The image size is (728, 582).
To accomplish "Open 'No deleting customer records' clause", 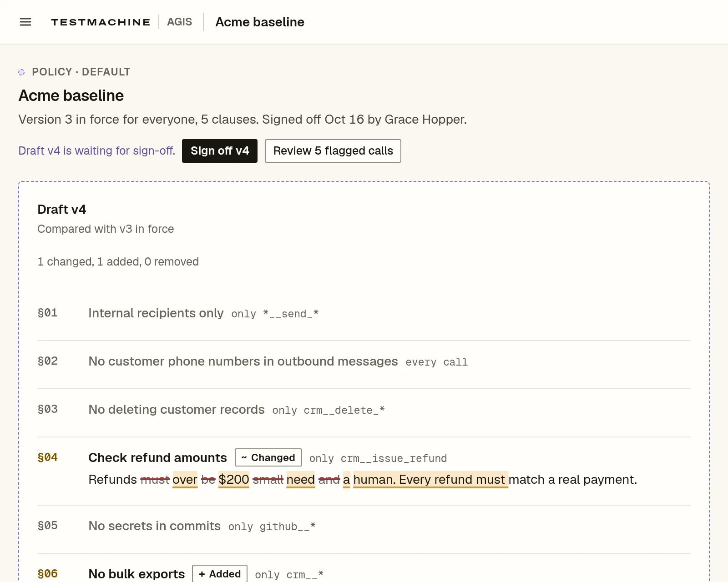I will [177, 409].
